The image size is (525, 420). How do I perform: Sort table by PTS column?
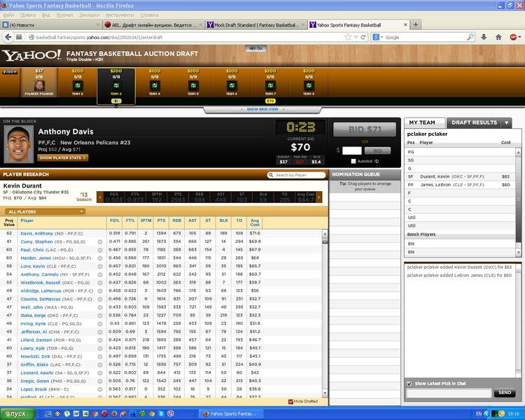pos(162,220)
